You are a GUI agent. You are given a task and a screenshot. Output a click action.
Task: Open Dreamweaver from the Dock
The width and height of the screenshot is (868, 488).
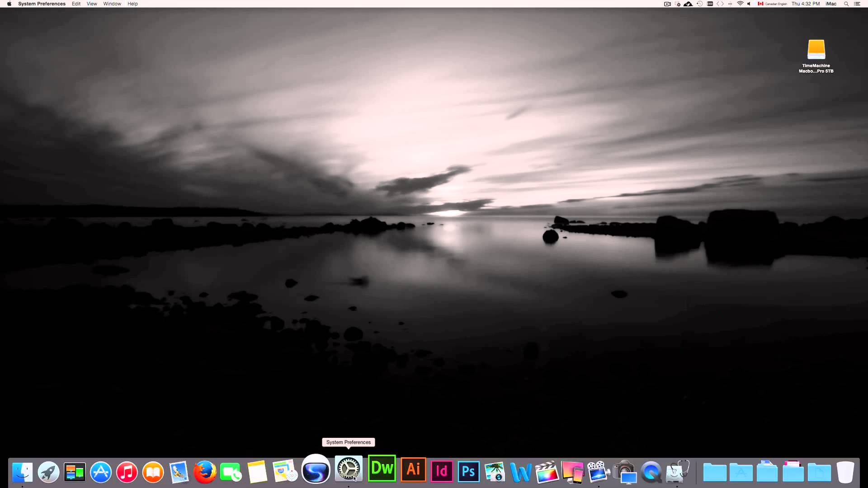click(x=382, y=471)
